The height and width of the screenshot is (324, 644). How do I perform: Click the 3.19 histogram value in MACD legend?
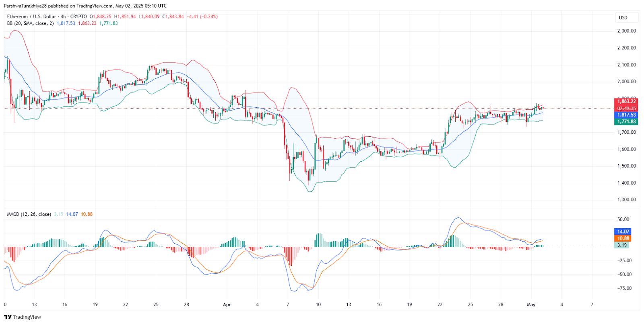59,214
